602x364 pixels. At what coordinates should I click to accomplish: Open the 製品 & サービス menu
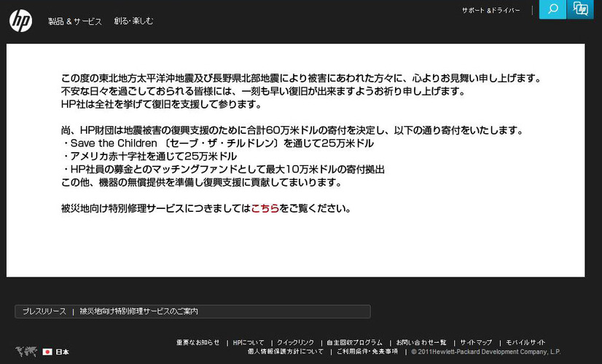click(x=75, y=21)
